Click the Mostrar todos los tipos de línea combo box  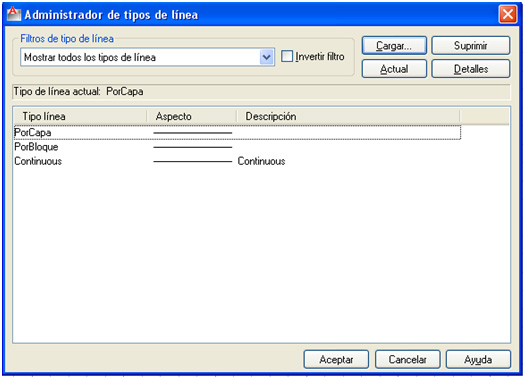[x=147, y=57]
